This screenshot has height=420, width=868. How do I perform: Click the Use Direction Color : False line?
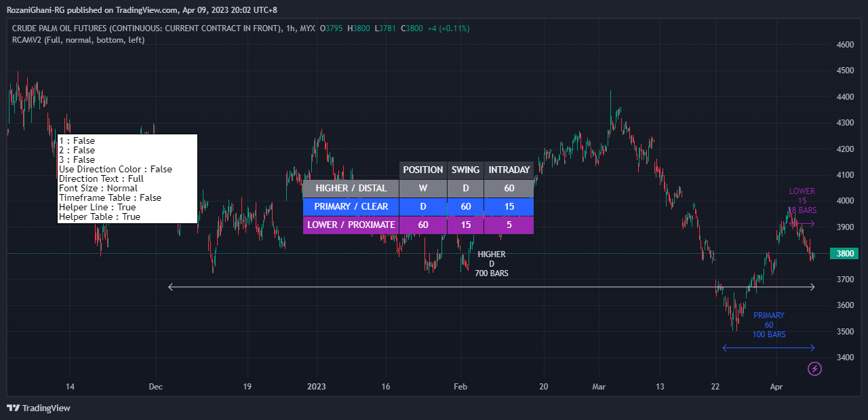[115, 169]
